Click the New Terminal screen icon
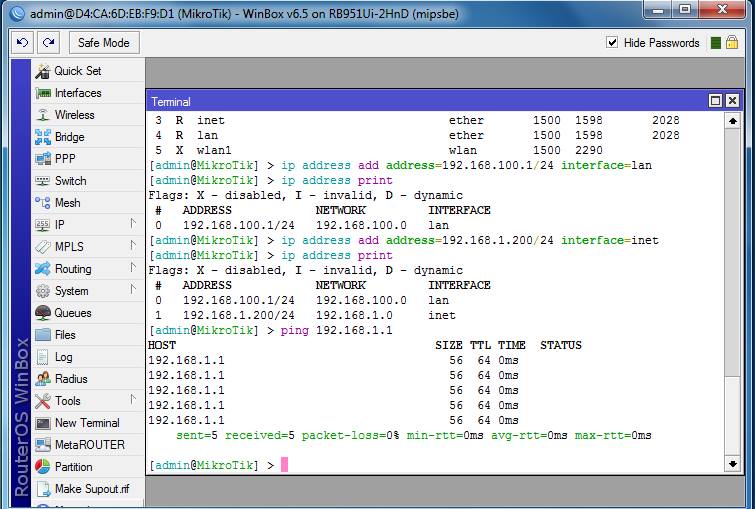 pos(42,423)
